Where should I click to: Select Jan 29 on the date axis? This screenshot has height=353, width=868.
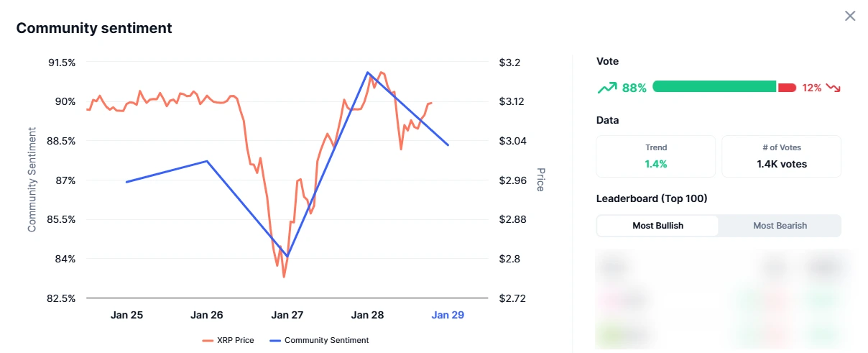(x=447, y=315)
